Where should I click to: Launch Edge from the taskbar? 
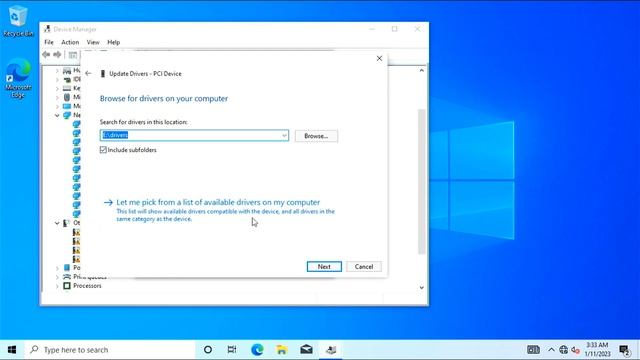tap(257, 349)
